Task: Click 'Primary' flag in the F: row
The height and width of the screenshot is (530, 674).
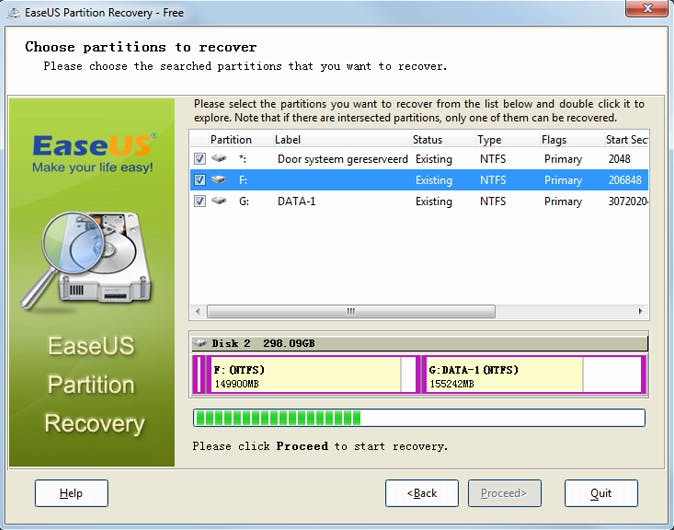Action: click(563, 181)
